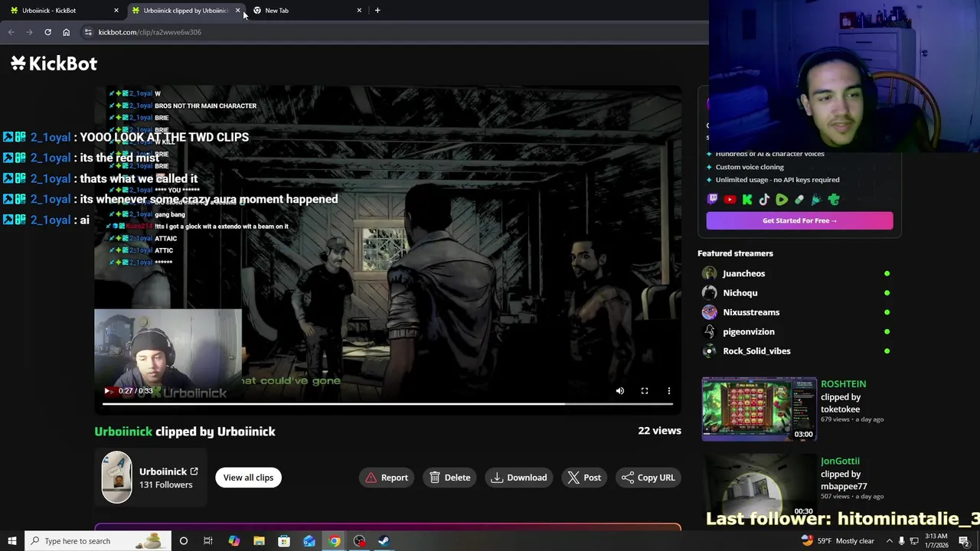Click the pill-shaped platform icon
Image resolution: width=980 pixels, height=551 pixels.
click(799, 200)
